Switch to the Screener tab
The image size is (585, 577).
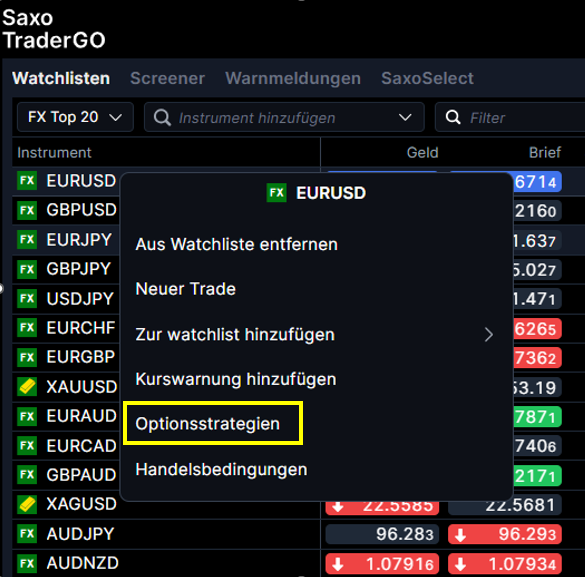[x=168, y=78]
